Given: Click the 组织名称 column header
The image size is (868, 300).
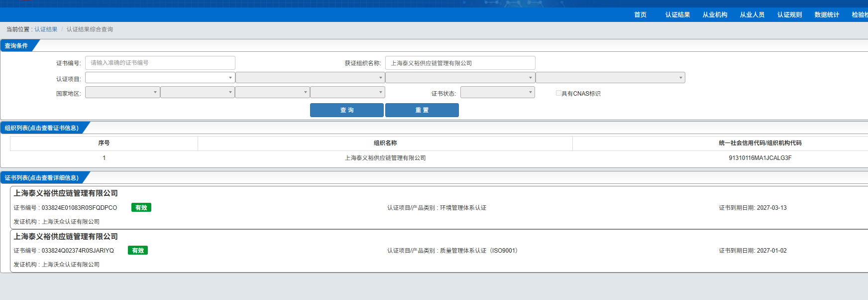Looking at the screenshot, I should coord(385,143).
